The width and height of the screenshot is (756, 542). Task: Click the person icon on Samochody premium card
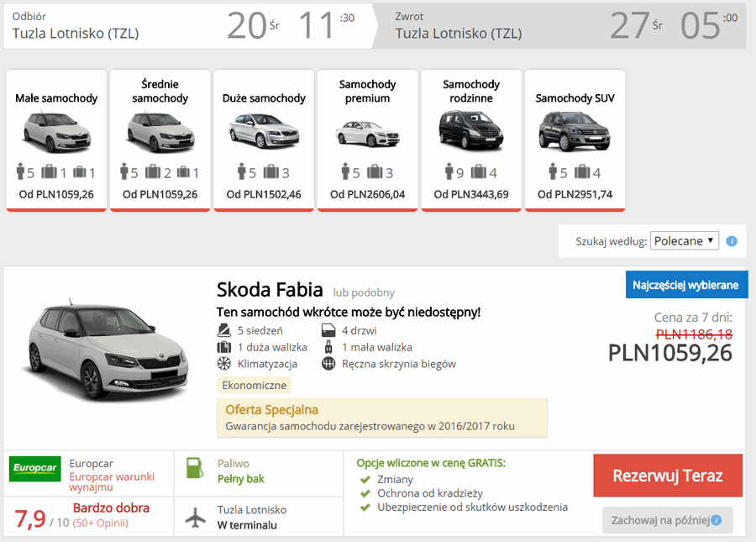(345, 171)
